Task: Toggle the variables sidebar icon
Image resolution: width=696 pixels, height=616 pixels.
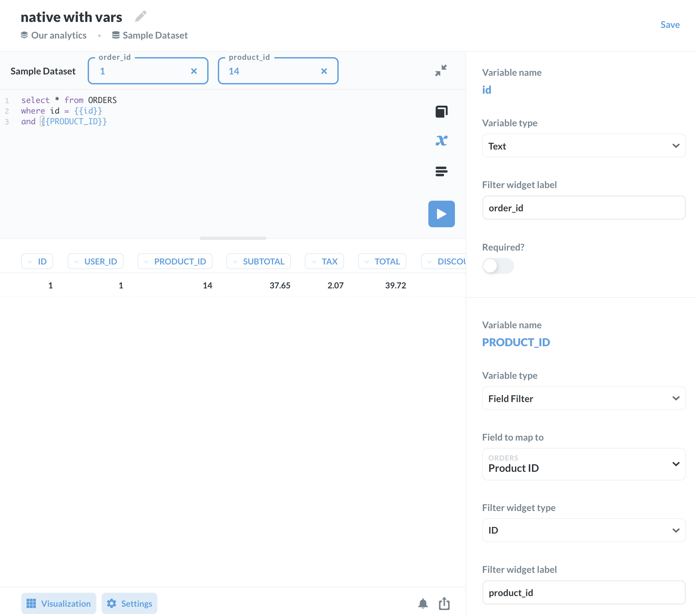Action: (441, 141)
